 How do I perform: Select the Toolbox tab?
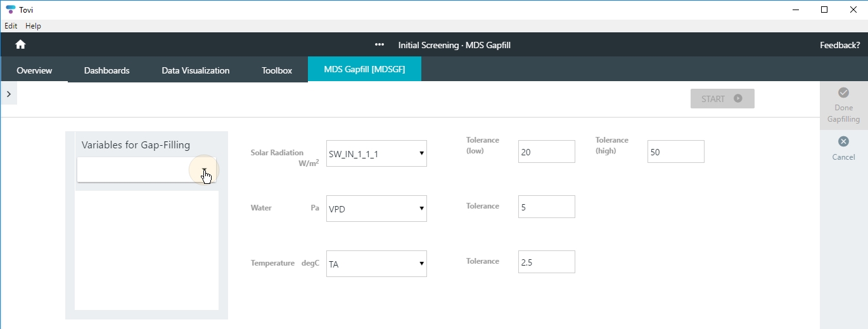coord(277,70)
